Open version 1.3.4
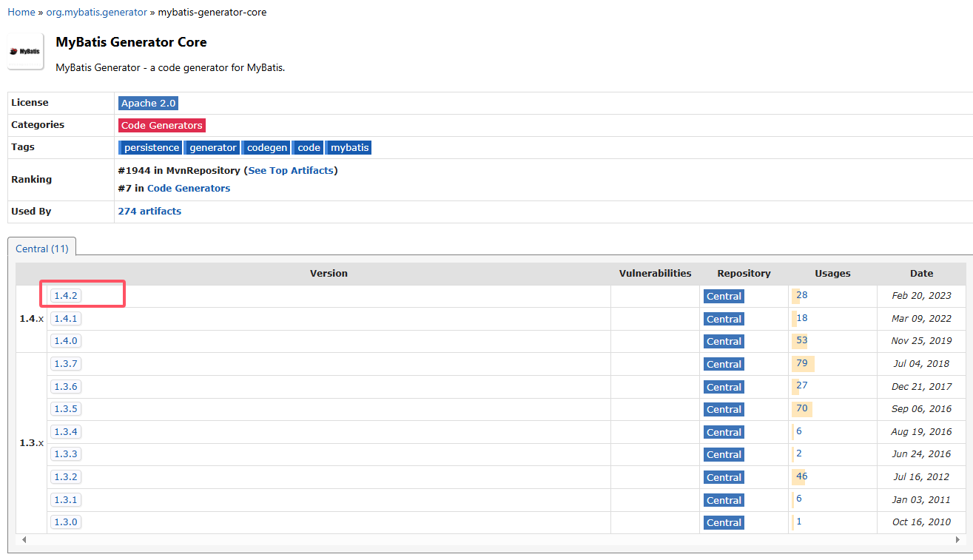 tap(66, 431)
